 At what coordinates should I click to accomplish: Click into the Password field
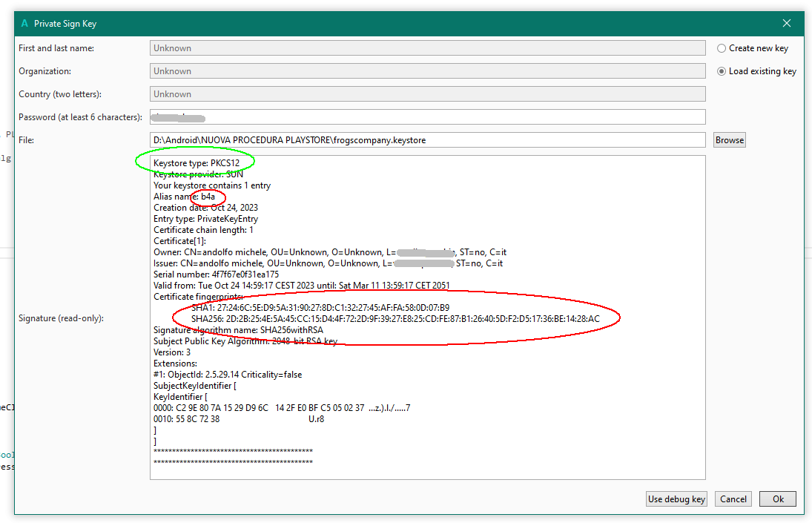tap(428, 117)
